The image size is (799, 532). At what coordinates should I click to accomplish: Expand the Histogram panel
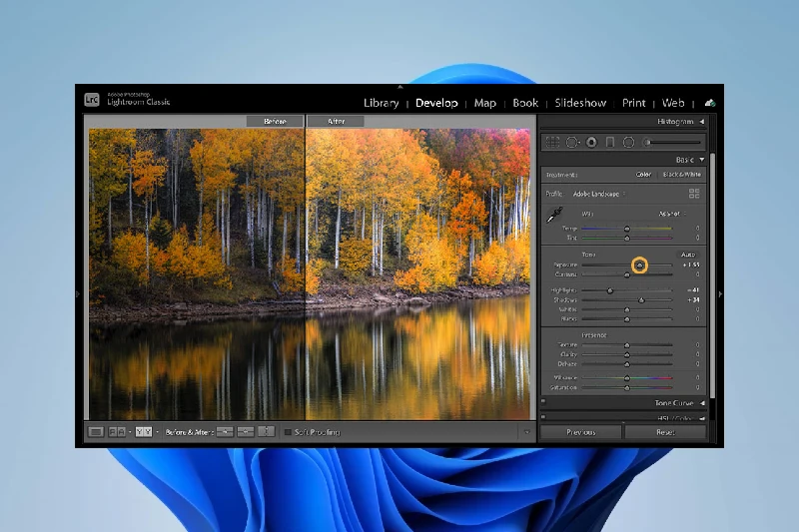[x=702, y=122]
